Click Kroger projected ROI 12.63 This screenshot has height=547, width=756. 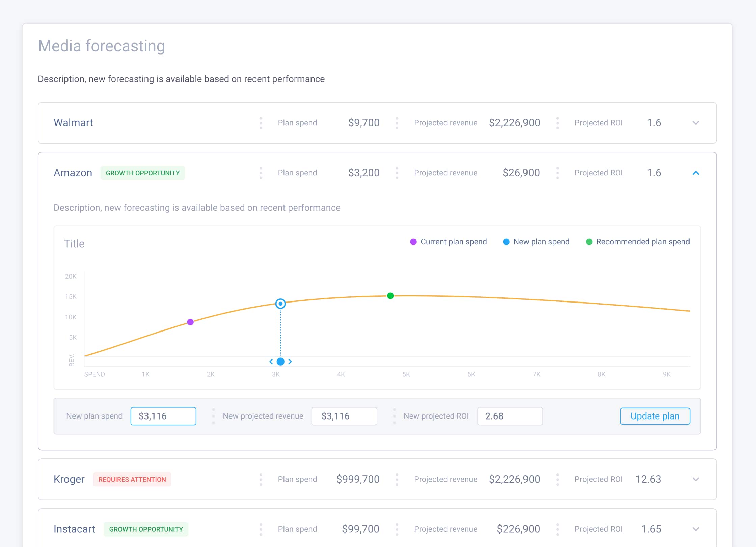point(648,479)
